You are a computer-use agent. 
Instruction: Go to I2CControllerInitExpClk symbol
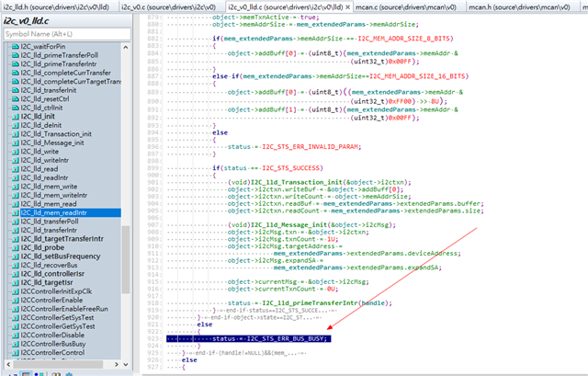click(x=56, y=291)
